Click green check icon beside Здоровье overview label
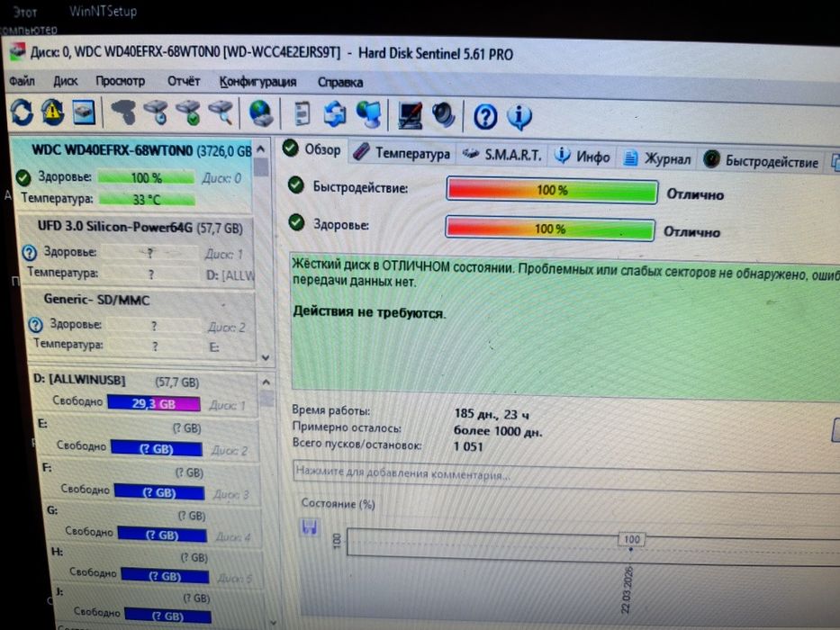The height and width of the screenshot is (630, 840). (x=296, y=222)
